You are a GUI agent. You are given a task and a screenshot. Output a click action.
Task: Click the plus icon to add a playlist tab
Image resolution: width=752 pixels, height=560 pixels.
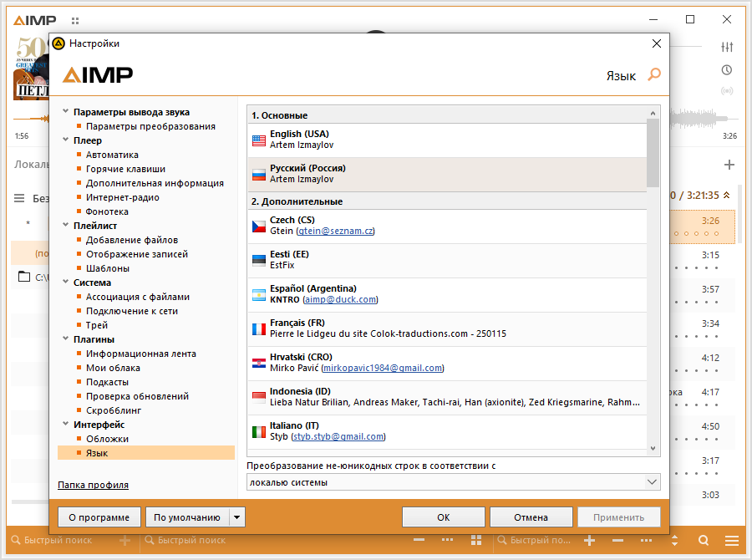729,165
